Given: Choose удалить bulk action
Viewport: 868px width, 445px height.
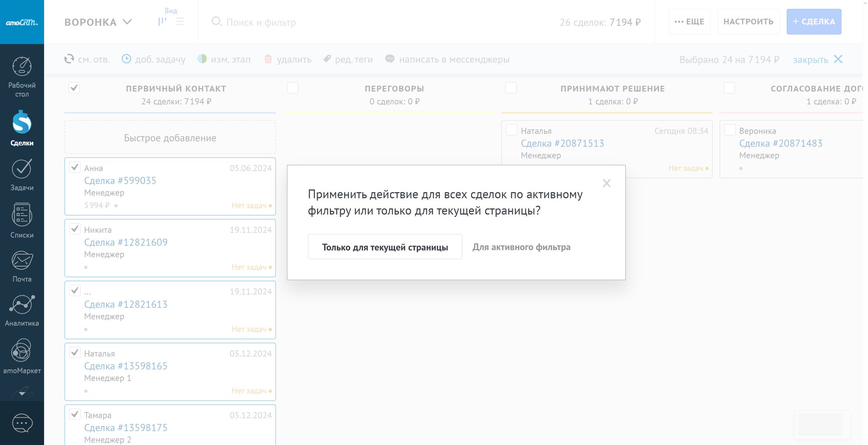Looking at the screenshot, I should tap(288, 59).
